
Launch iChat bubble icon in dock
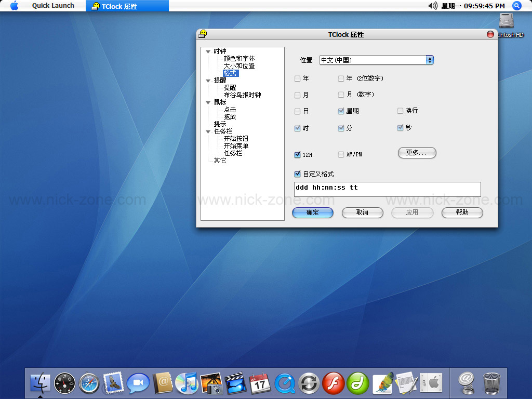tap(138, 383)
